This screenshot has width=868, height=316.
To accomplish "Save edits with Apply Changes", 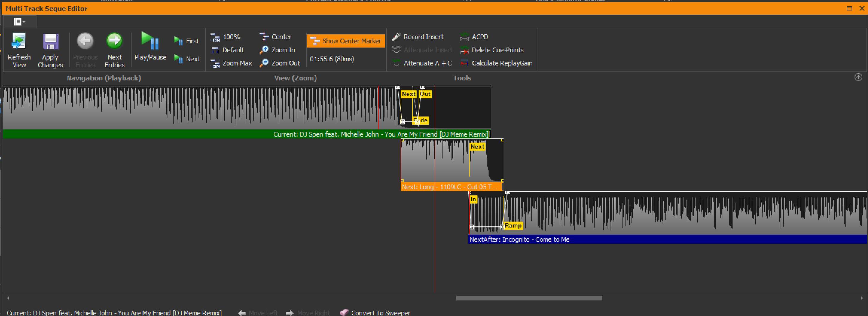I will 50,42.
